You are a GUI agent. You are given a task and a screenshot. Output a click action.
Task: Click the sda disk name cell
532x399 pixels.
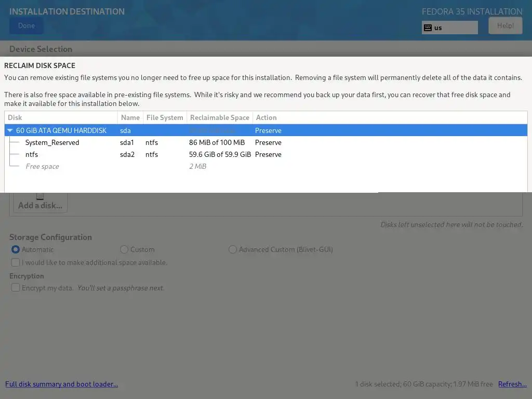(x=125, y=130)
